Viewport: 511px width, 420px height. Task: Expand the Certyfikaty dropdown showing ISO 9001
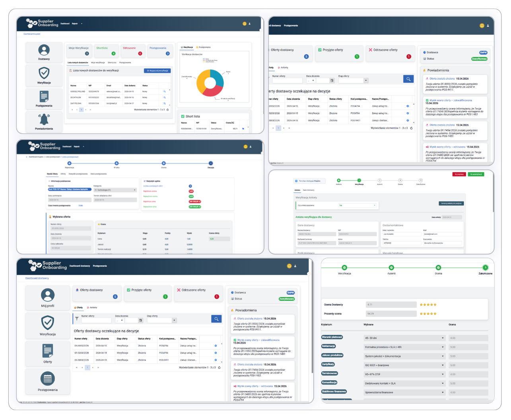(x=404, y=365)
